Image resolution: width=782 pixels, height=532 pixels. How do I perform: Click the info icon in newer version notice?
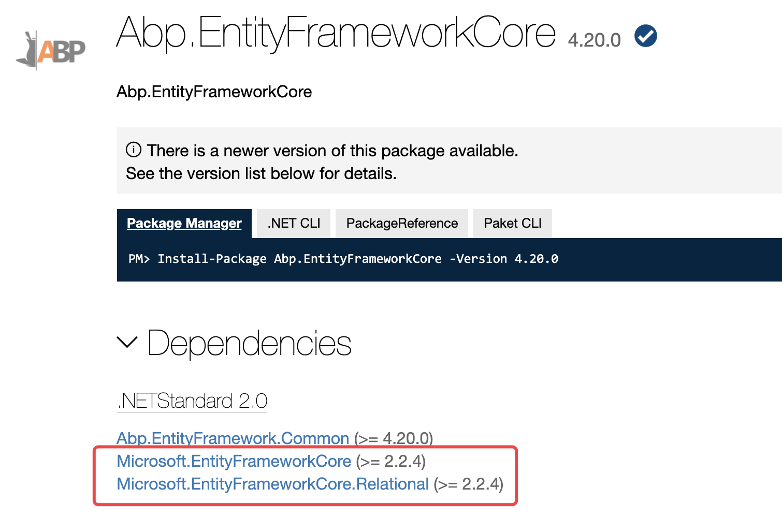[x=134, y=150]
